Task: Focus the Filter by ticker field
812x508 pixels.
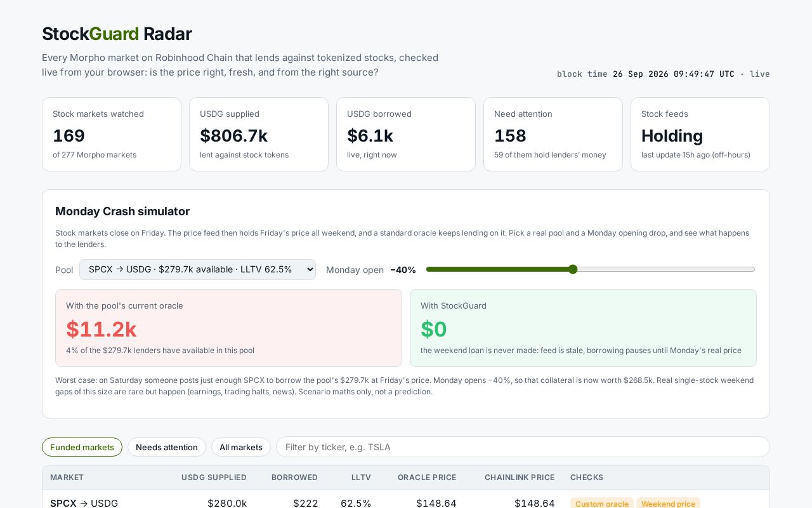Action: [523, 447]
